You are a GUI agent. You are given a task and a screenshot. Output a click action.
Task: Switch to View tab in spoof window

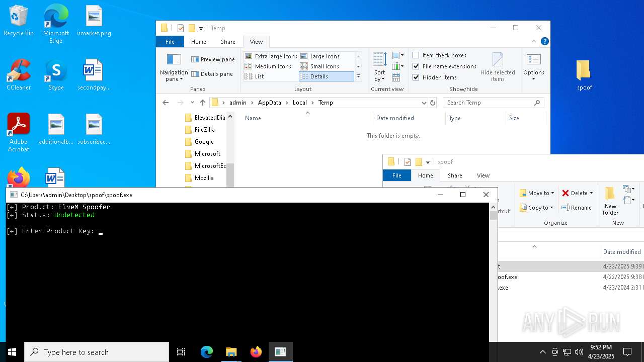click(483, 175)
